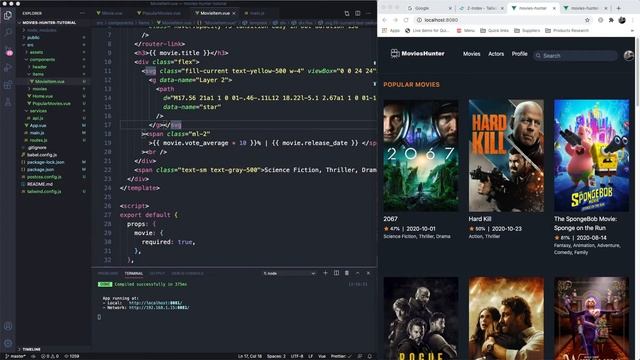Click the MoviesHunter Search field

[x=576, y=56]
